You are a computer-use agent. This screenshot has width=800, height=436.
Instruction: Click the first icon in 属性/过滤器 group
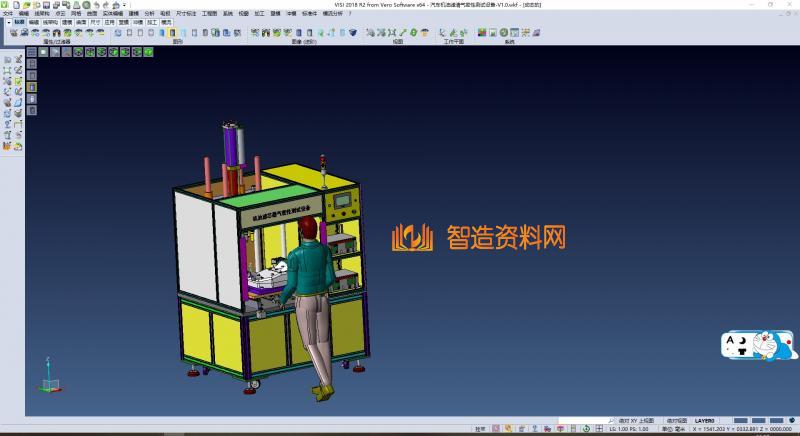pyautogui.click(x=13, y=32)
